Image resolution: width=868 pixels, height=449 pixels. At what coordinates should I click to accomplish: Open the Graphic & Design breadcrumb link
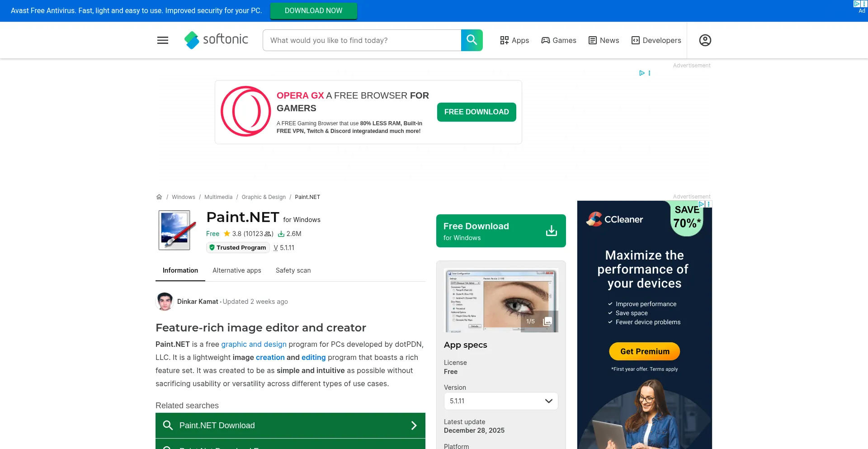point(264,197)
